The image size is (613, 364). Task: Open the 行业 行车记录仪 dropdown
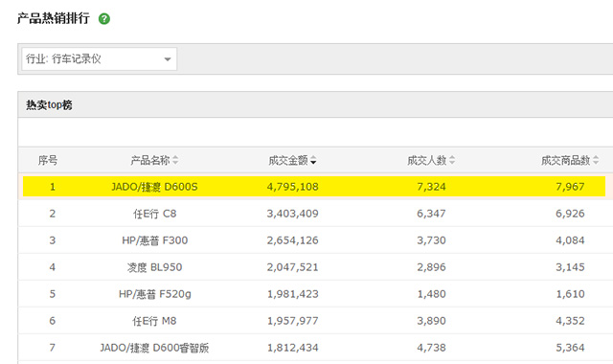click(100, 59)
